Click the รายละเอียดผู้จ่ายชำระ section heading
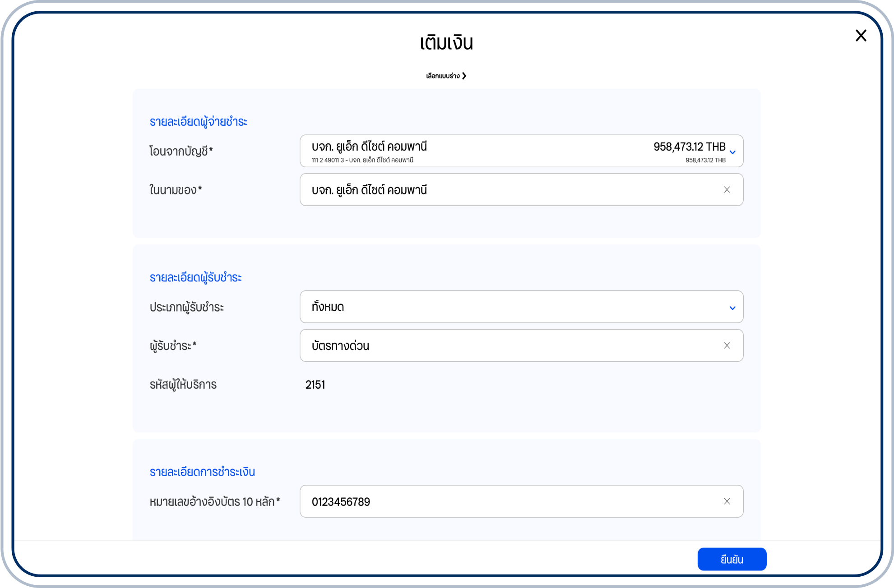This screenshot has height=588, width=894. point(199,122)
